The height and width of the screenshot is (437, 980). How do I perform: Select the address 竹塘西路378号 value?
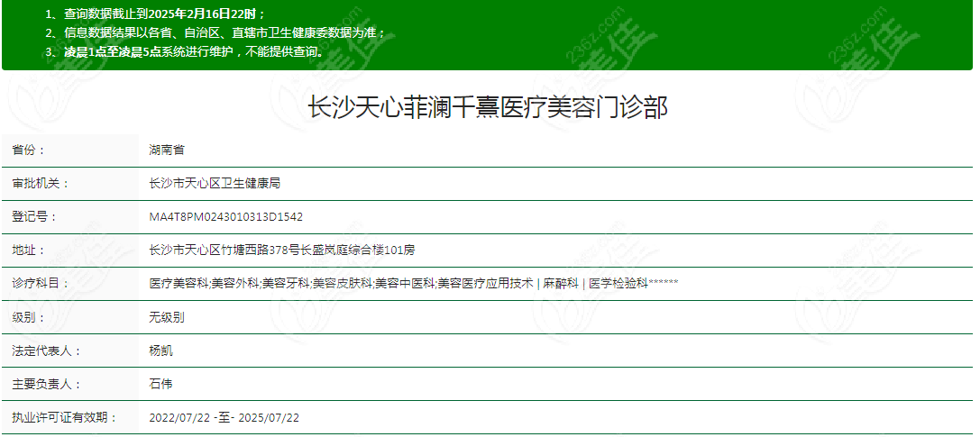281,250
